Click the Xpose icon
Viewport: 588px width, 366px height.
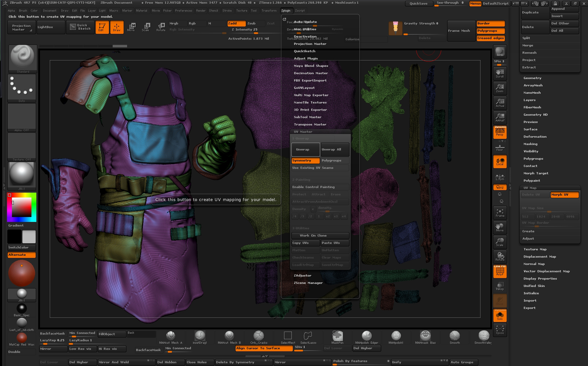(x=500, y=330)
